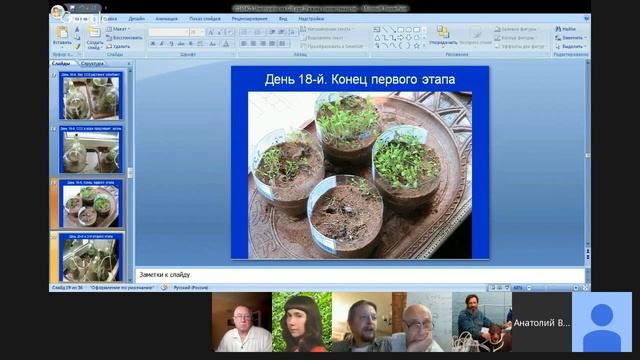Viewport: 640px width, 360px height.
Task: Select the arrow line shape
Action: 393,29
